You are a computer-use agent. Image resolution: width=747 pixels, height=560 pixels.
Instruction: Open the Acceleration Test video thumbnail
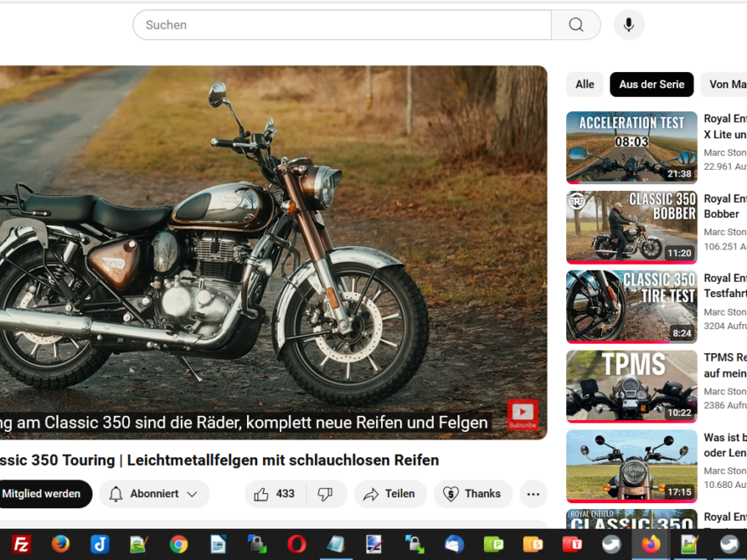[632, 147]
